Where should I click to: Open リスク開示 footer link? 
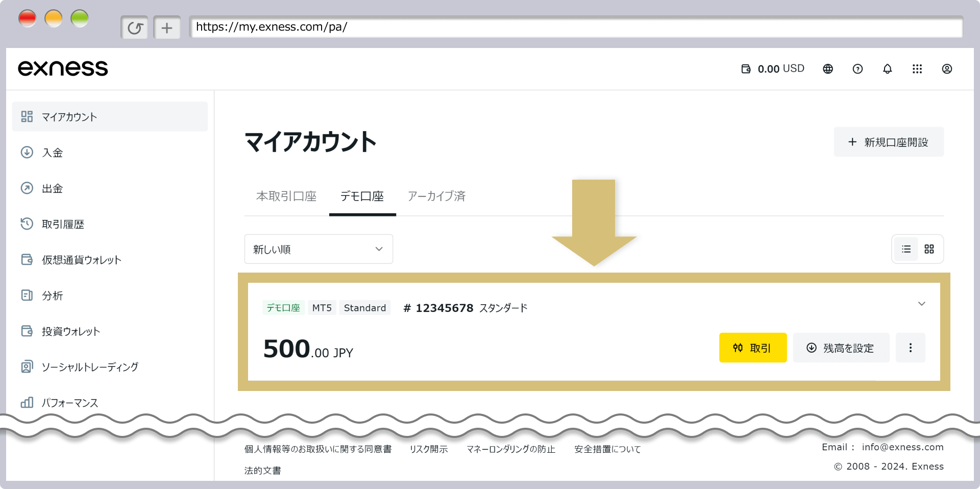pyautogui.click(x=429, y=449)
